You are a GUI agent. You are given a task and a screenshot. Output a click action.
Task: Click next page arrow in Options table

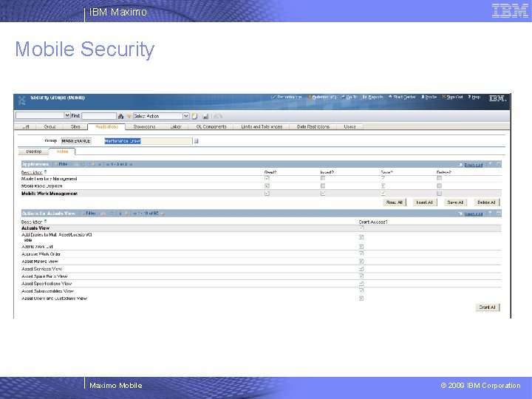pos(163,214)
